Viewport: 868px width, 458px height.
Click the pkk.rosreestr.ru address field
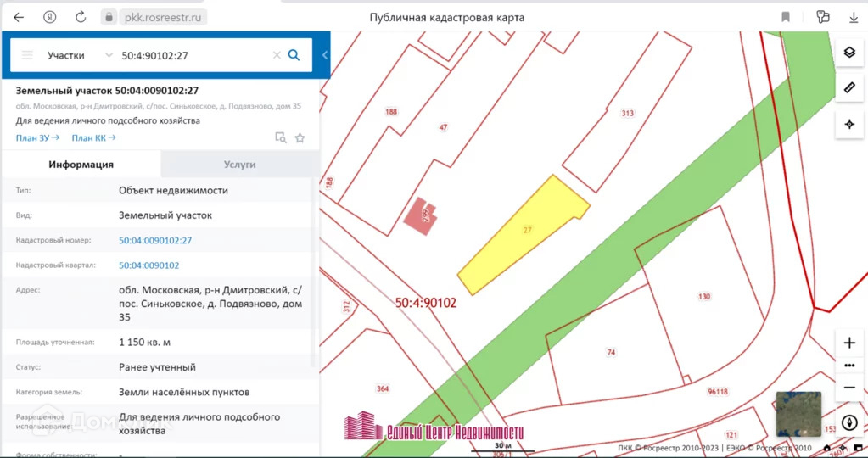click(x=162, y=18)
